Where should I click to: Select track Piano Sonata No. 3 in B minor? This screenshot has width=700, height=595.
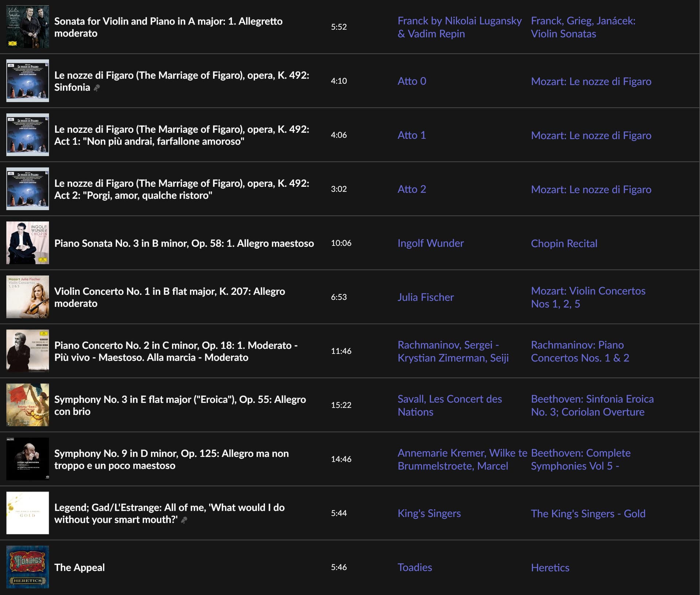184,243
